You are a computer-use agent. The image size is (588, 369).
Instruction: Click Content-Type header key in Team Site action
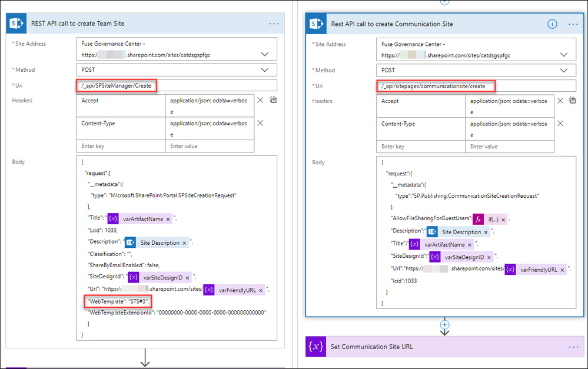pos(121,129)
